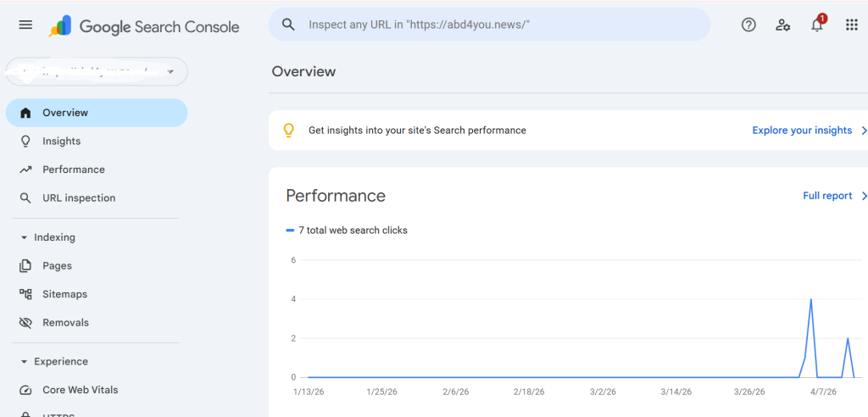Open the Removals page
Screen dimensions: 868x417
[x=65, y=323]
